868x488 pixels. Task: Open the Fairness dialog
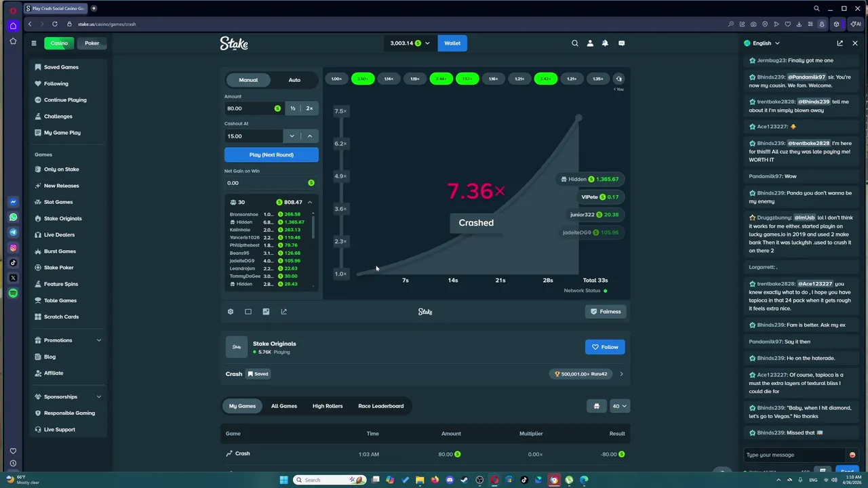click(606, 312)
